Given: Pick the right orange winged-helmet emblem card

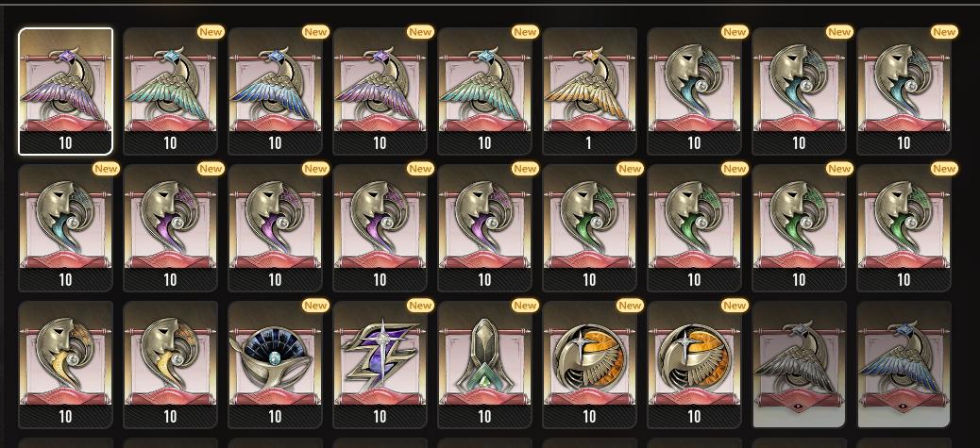Looking at the screenshot, I should coord(694,364).
